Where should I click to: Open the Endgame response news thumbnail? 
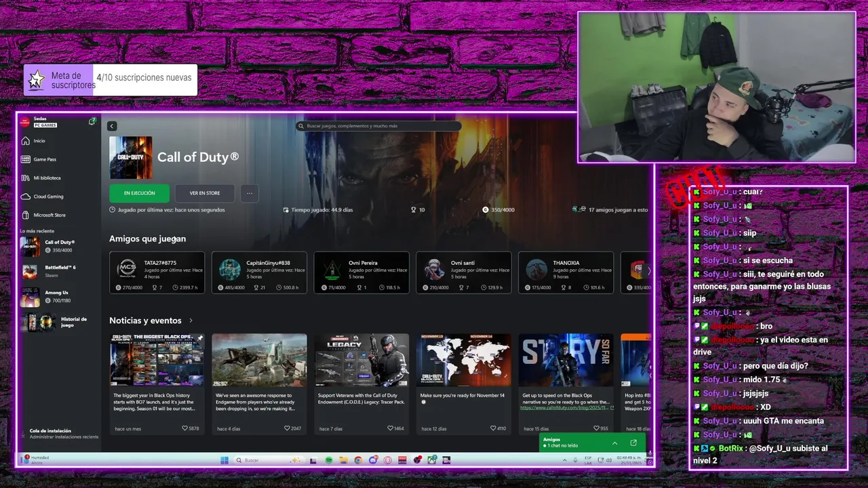click(x=259, y=360)
